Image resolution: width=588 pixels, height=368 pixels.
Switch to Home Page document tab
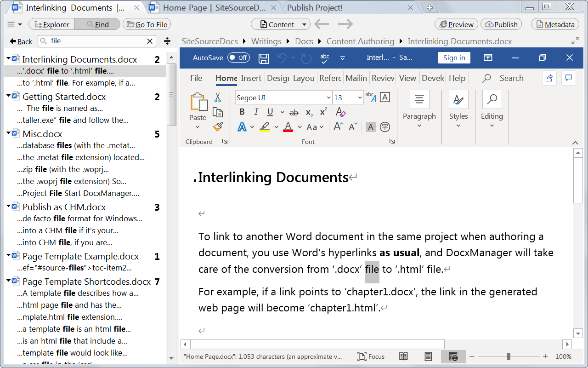coord(214,8)
